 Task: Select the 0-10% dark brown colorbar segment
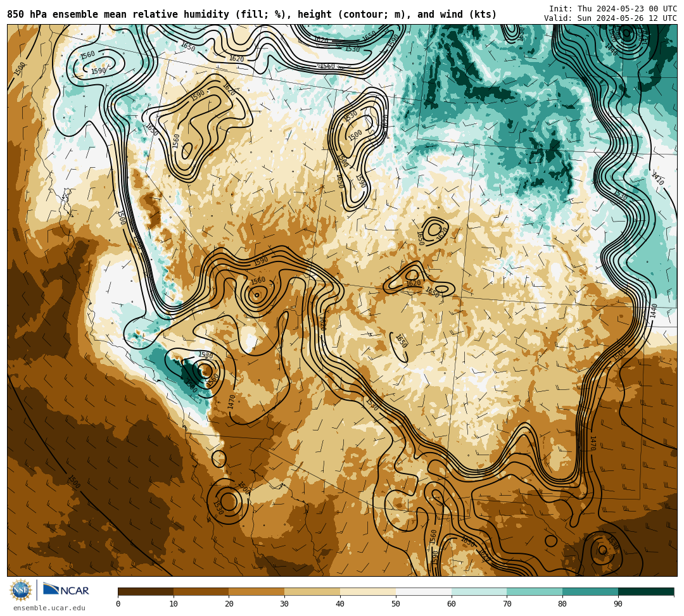click(x=146, y=591)
